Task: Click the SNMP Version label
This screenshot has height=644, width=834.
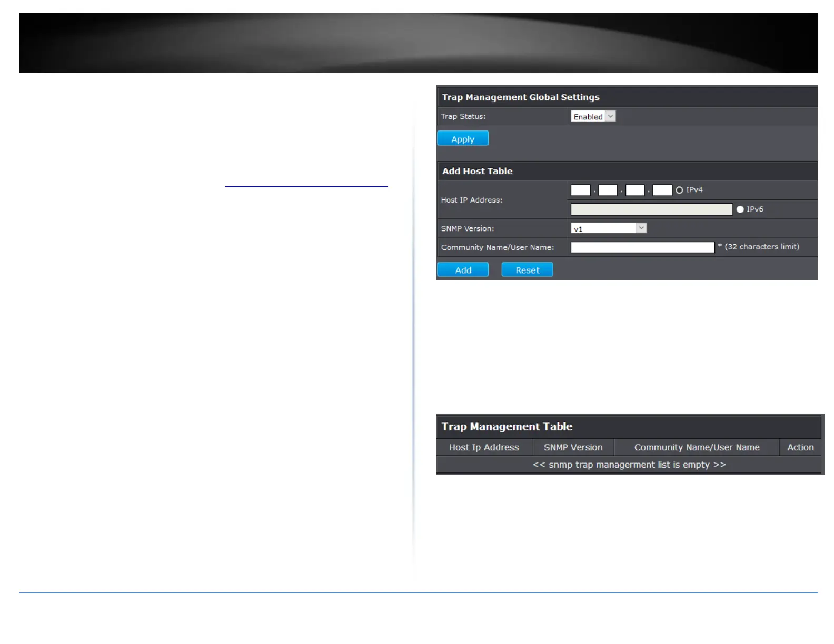Action: coord(468,228)
